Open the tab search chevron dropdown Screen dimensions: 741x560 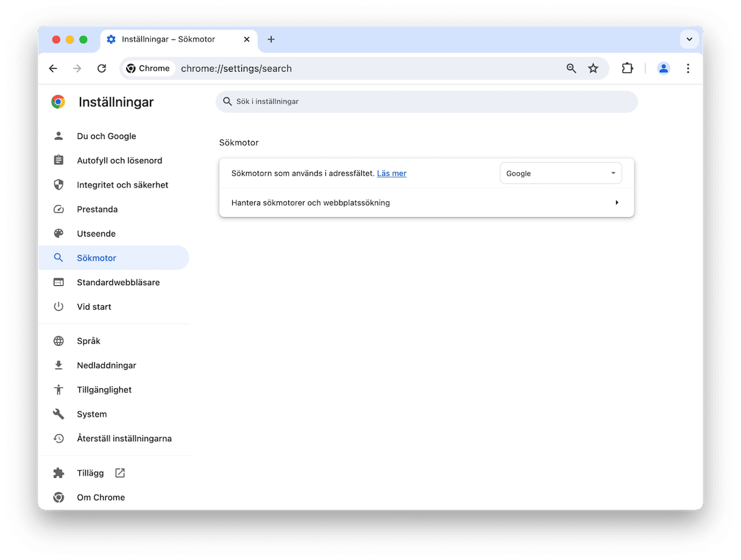point(689,40)
